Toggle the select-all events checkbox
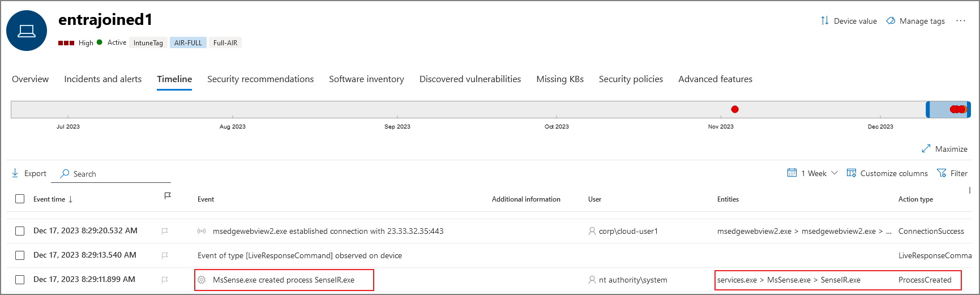 [x=20, y=199]
